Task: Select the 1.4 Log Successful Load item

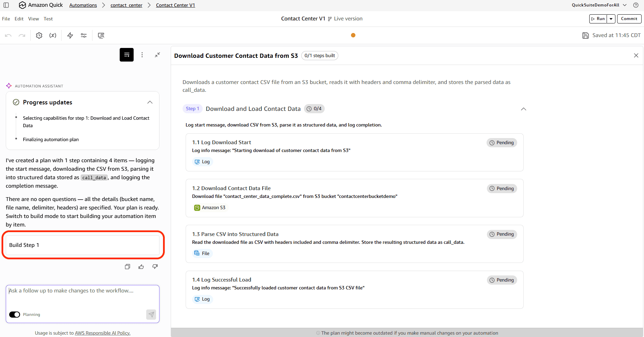Action: (x=354, y=290)
